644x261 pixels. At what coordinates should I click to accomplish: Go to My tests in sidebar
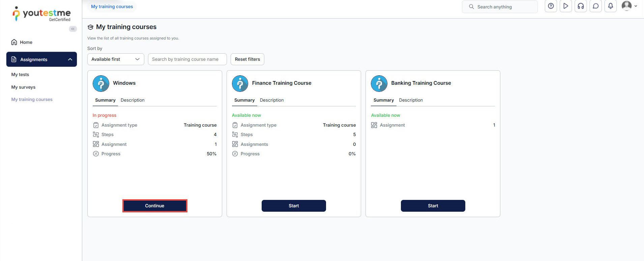point(20,75)
